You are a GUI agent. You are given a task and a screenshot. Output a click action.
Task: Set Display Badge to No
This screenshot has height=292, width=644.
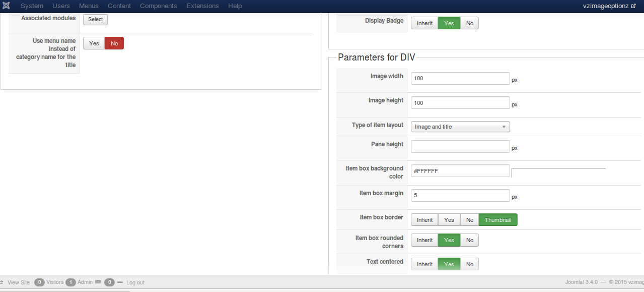click(x=469, y=23)
